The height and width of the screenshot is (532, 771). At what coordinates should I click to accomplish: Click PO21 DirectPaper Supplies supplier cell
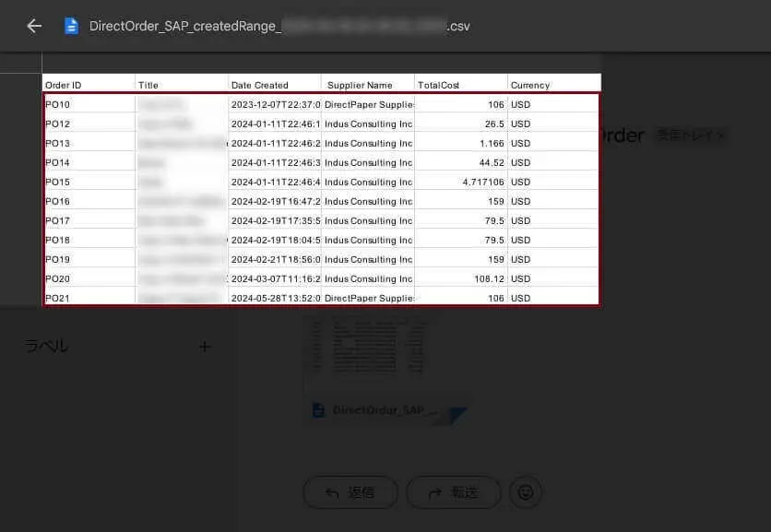coord(368,298)
